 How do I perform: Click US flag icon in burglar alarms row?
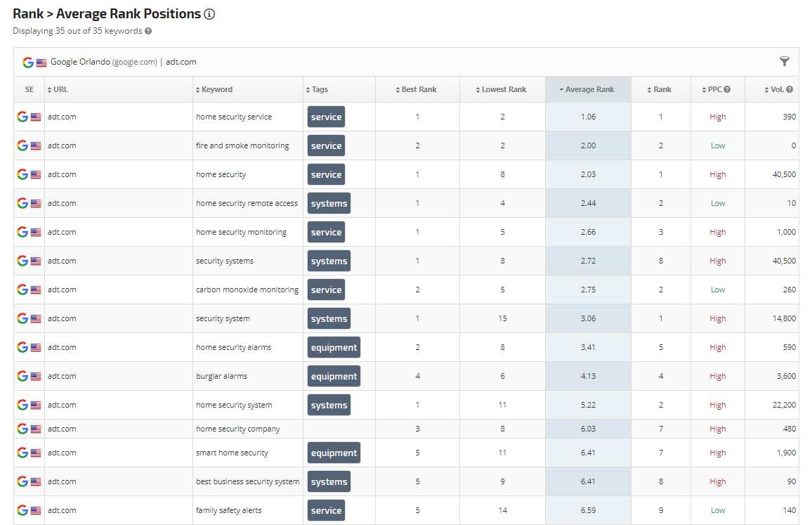pyautogui.click(x=36, y=376)
